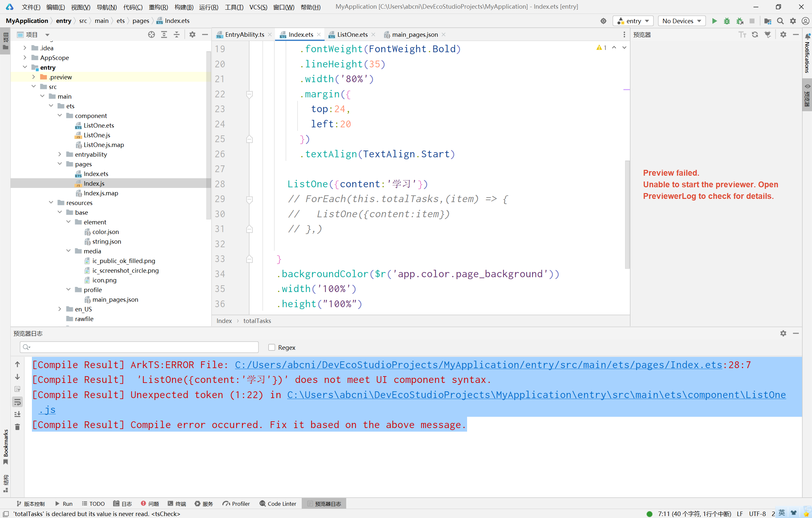Screen dimensions: 812x518
Task: Open previewer log settings gear
Action: click(x=783, y=333)
